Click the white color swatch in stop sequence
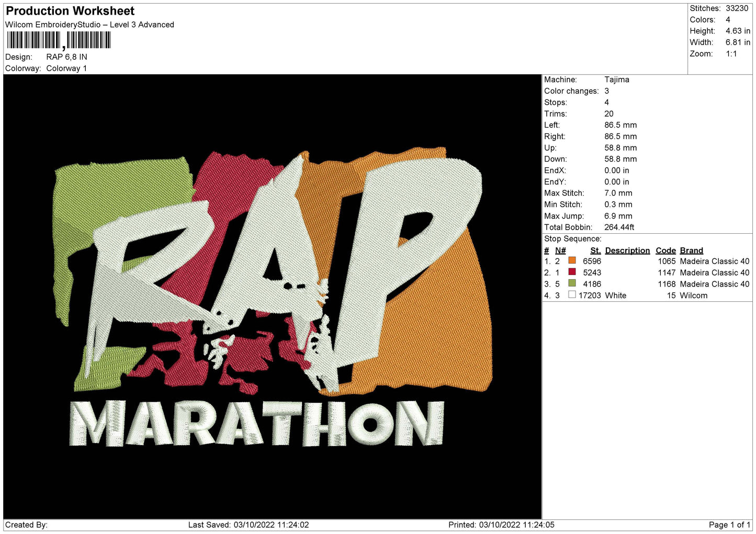756x534 pixels. 572,295
